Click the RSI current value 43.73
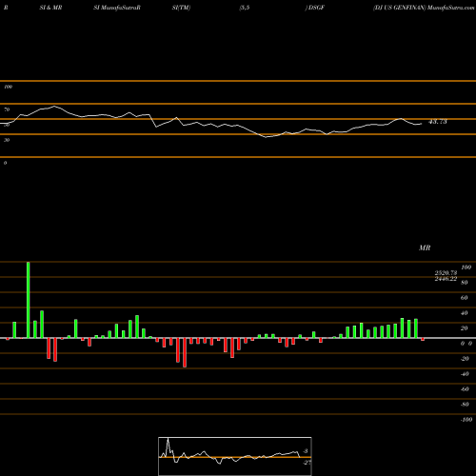This screenshot has height=476, width=476. (438, 122)
